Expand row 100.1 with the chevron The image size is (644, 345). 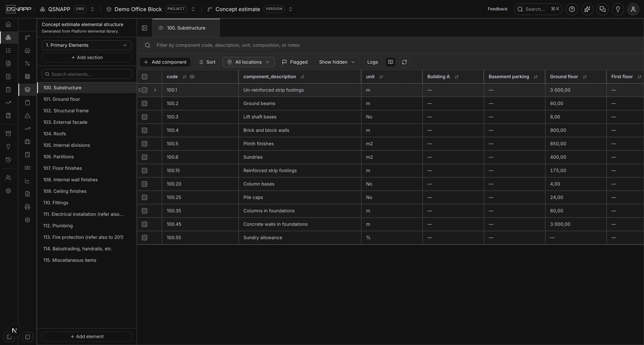point(155,90)
